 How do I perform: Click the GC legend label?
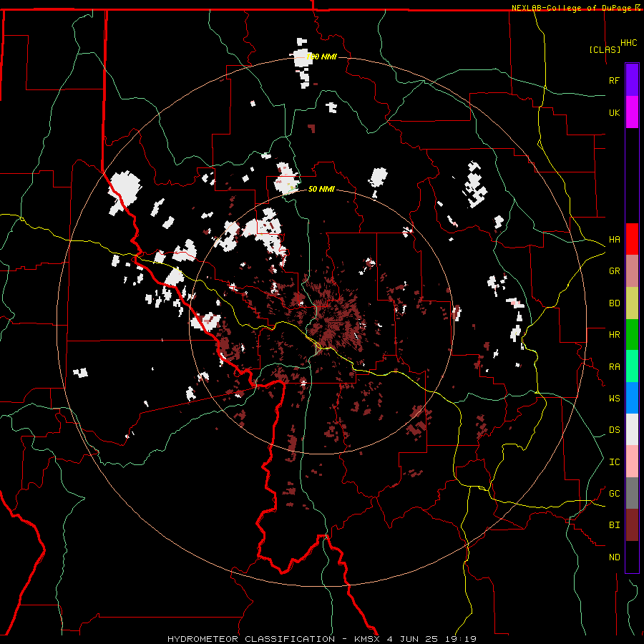click(614, 494)
